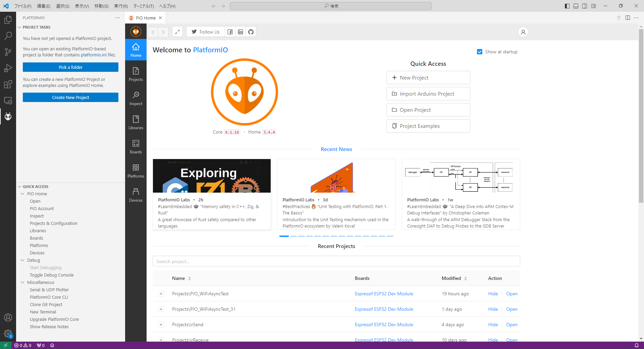Click the expand fullscreen arrows icon
This screenshot has width=644, height=349.
pos(177,32)
